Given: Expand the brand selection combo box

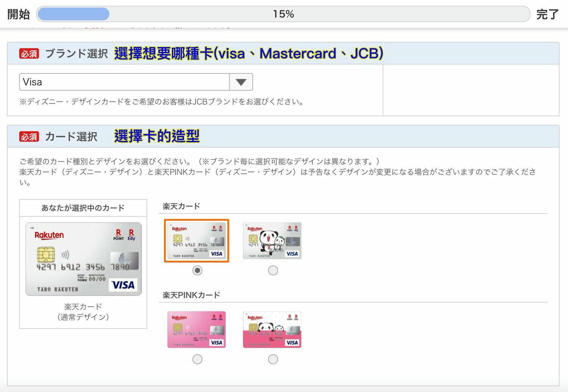Looking at the screenshot, I should 136,82.
